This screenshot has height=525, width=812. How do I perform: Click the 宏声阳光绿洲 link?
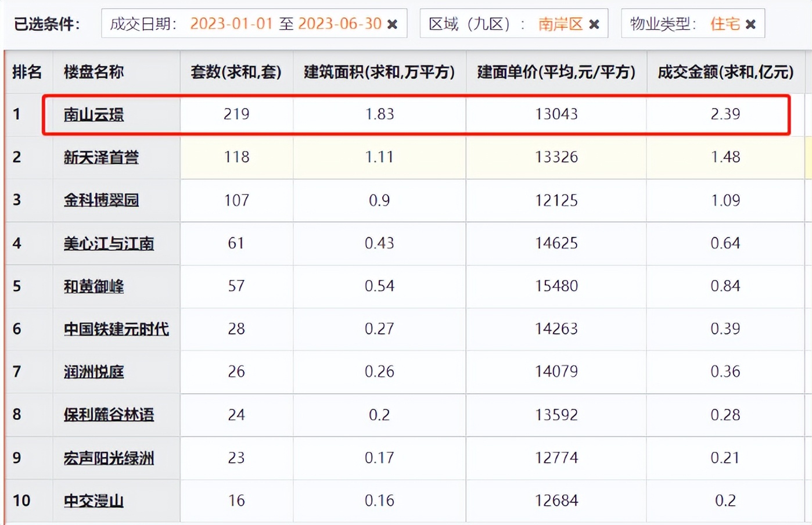(x=109, y=458)
